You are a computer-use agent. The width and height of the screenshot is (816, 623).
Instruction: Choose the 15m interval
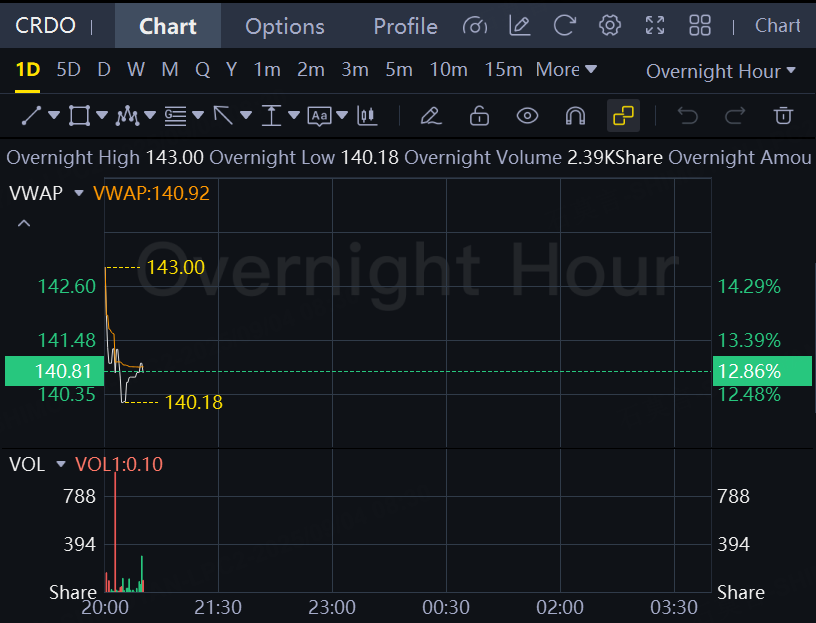pyautogui.click(x=503, y=70)
